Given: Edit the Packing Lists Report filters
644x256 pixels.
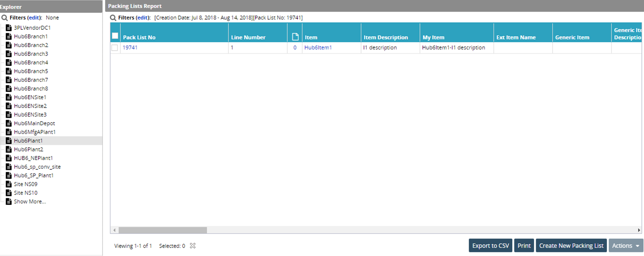Looking at the screenshot, I should tap(143, 18).
